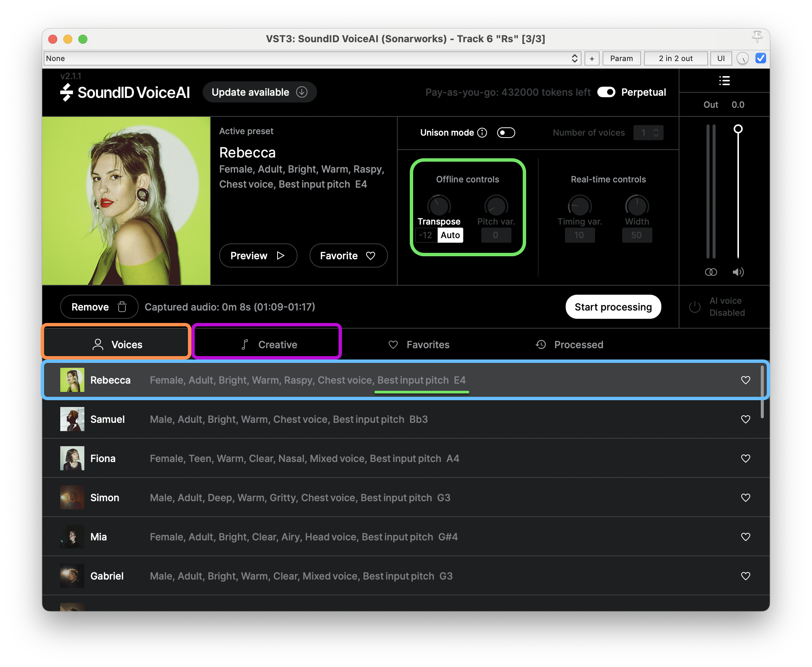812x667 pixels.
Task: Click the Out 0.0 level value
Action: pyautogui.click(x=737, y=104)
